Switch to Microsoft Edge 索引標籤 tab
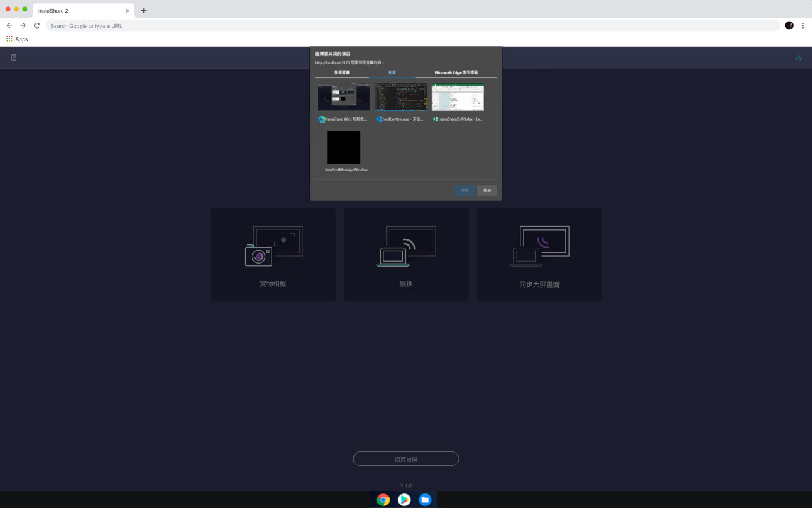812x508 pixels. click(x=456, y=73)
